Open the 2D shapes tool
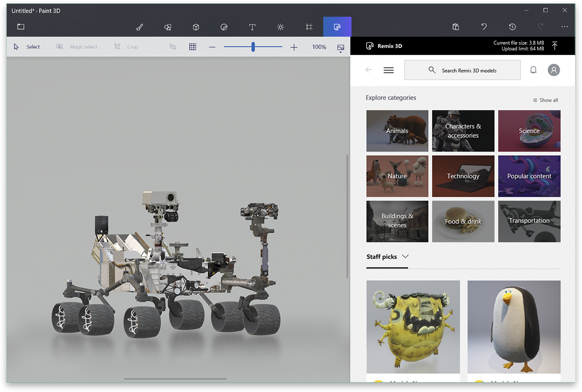The image size is (582, 392). click(x=168, y=27)
